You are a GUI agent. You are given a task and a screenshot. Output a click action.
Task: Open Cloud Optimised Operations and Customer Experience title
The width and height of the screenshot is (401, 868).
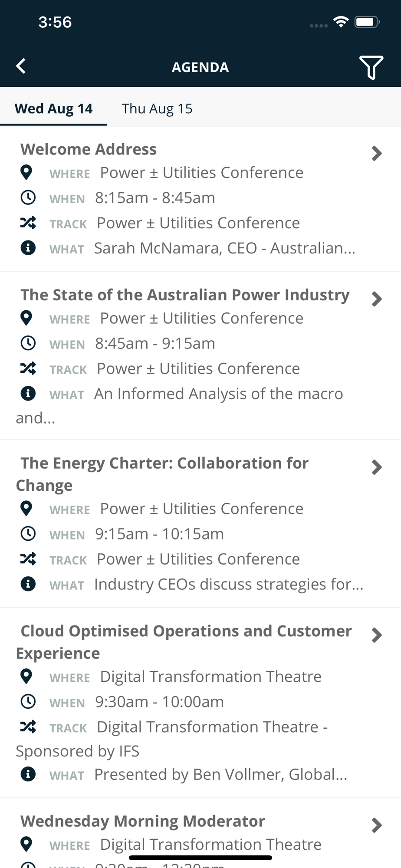184,642
